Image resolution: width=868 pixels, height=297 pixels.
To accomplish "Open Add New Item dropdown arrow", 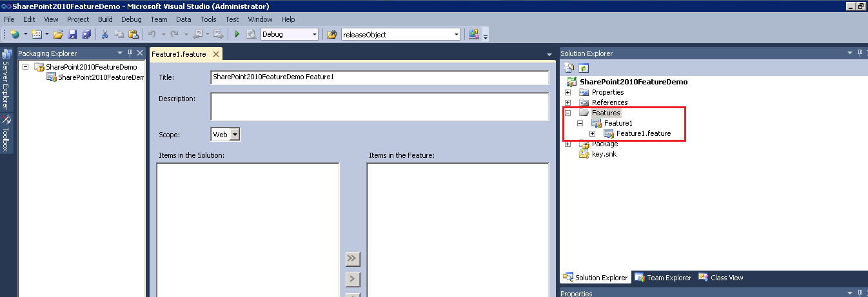I will click(x=47, y=34).
